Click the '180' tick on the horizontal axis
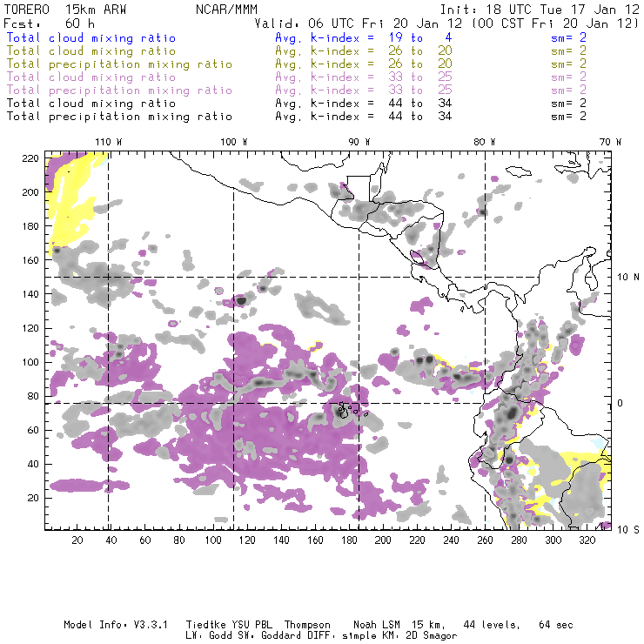Viewport: 644px width, 644px height. (349, 540)
